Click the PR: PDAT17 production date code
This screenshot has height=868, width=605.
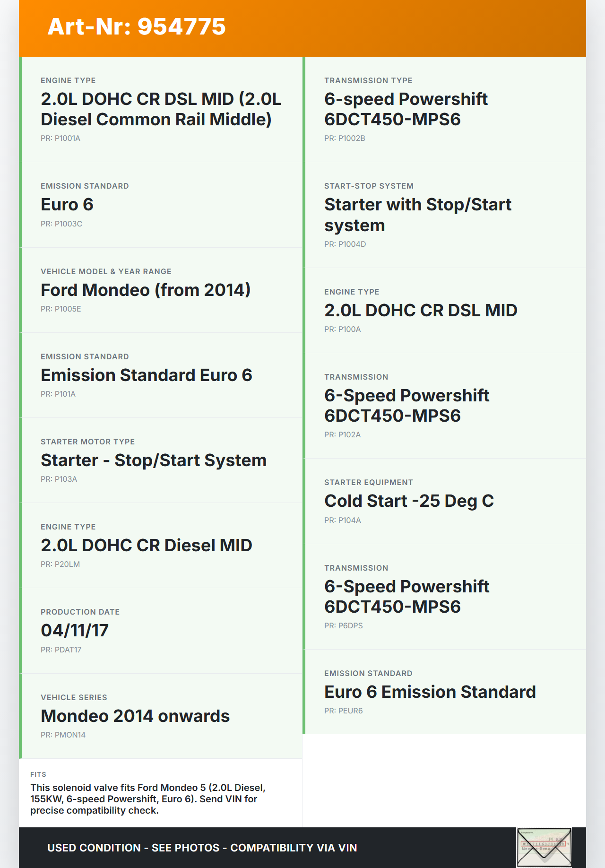pos(61,650)
